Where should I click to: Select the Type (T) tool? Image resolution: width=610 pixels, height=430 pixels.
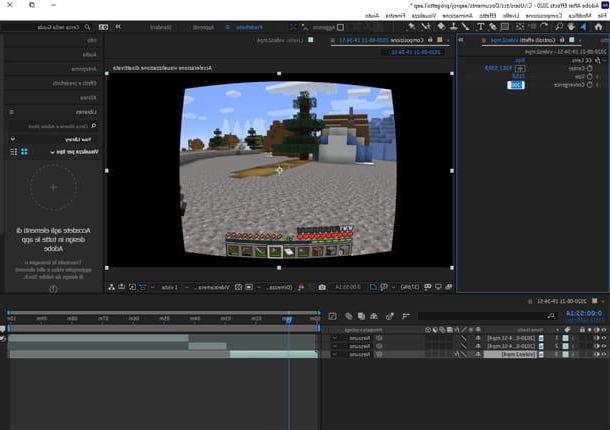click(481, 27)
